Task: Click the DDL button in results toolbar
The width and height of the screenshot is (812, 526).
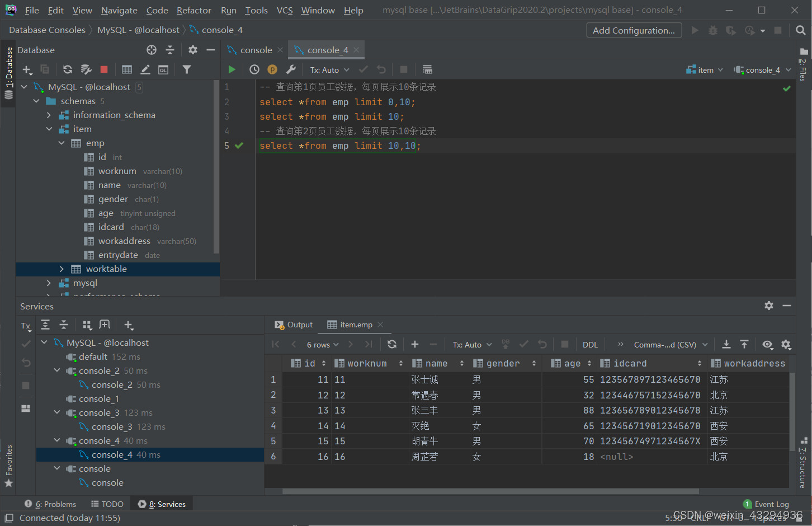Action: (590, 345)
